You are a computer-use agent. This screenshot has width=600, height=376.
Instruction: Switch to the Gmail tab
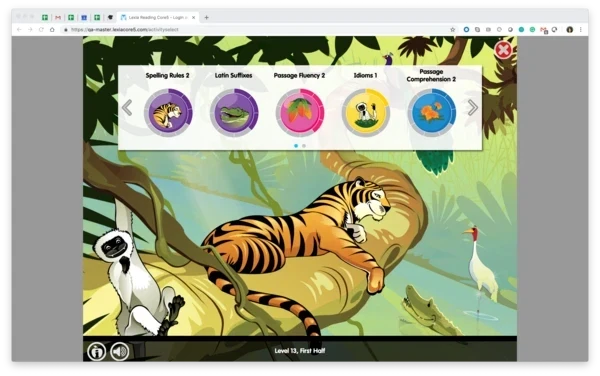pos(58,17)
